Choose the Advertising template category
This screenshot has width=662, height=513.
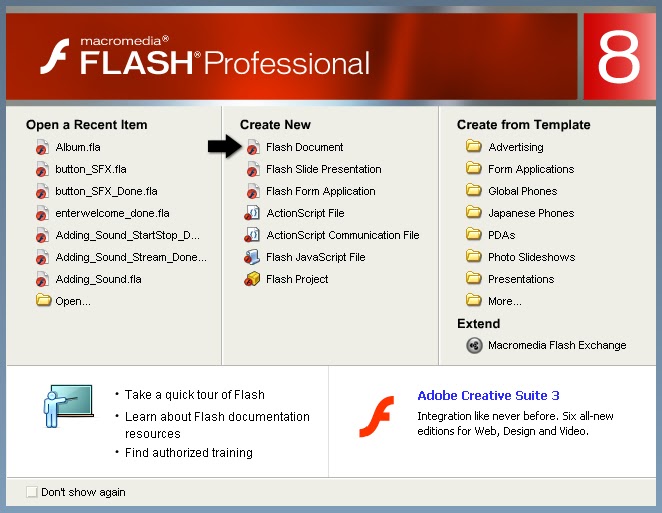[516, 147]
